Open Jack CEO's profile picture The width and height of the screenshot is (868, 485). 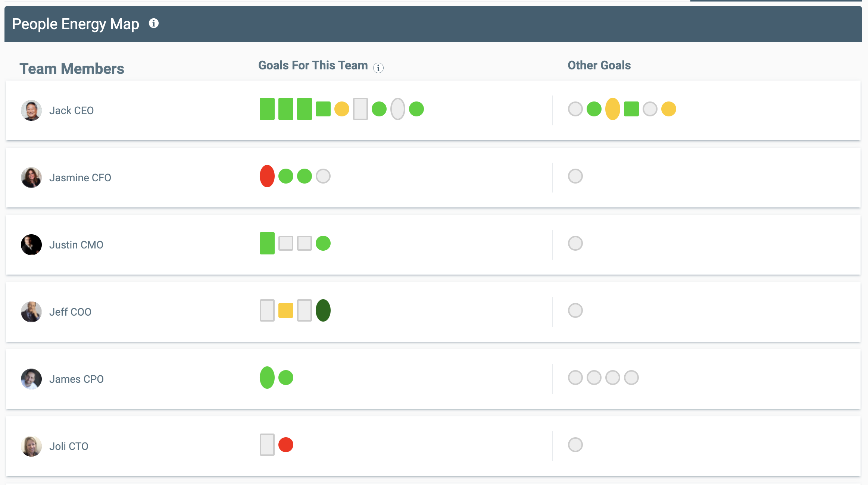pyautogui.click(x=31, y=110)
